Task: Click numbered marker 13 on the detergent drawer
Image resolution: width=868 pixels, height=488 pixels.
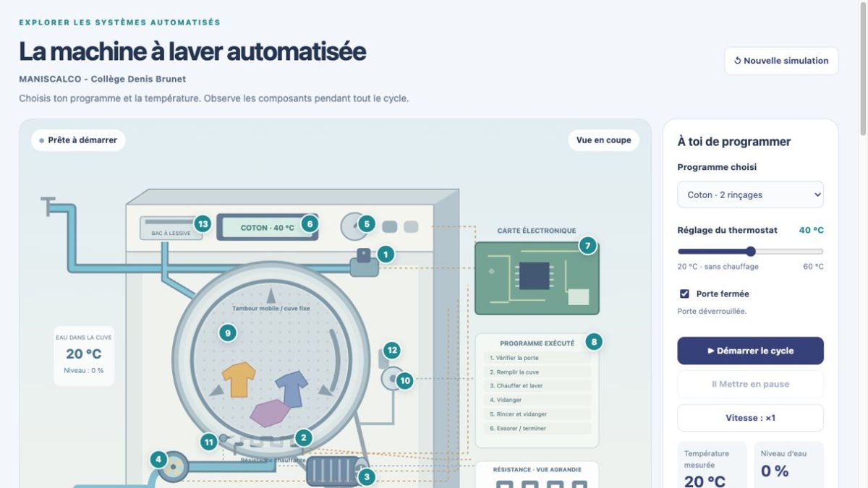Action: pos(203,224)
